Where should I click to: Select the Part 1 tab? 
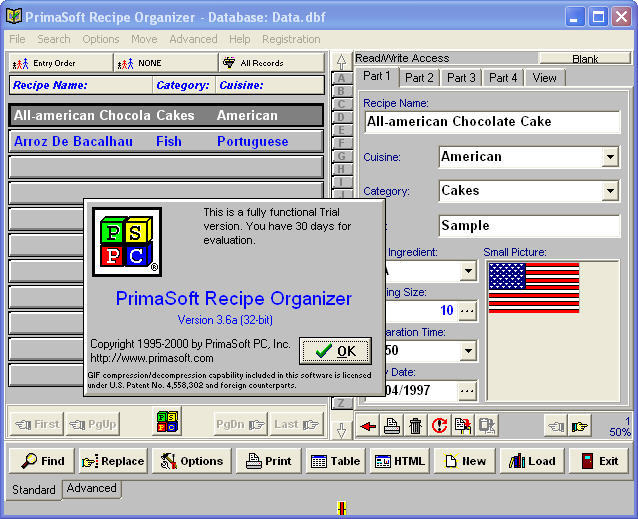377,76
